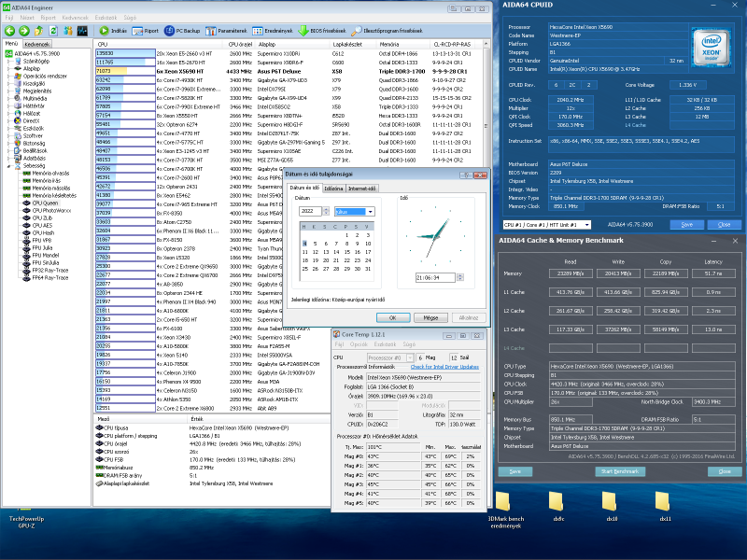Screen dimensions: 747x560
Task: Open CPU #1 / Core #1 selector dropdown
Action: click(x=587, y=225)
